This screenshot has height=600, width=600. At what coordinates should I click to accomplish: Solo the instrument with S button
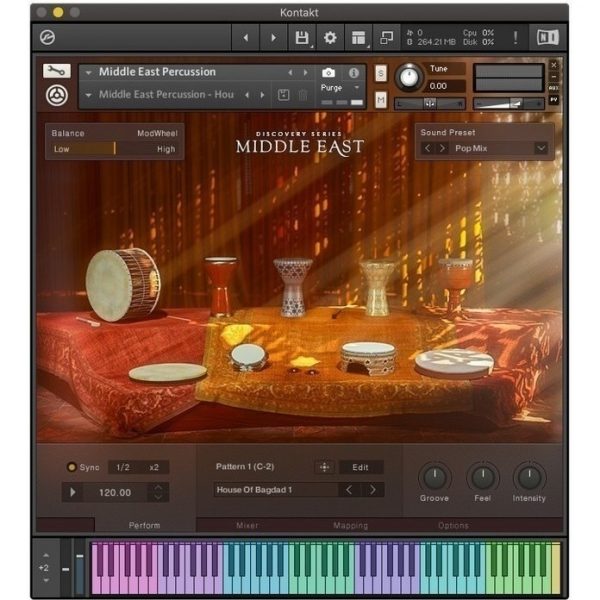380,73
